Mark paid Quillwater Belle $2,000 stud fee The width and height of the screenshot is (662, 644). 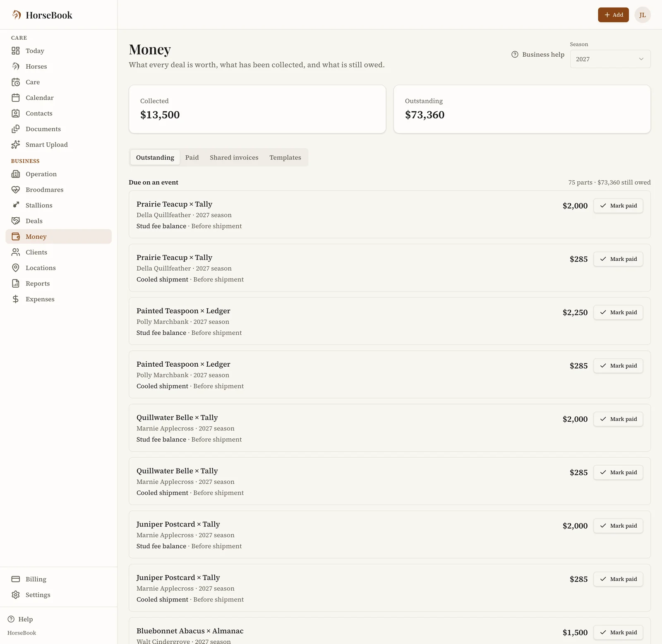pyautogui.click(x=618, y=419)
